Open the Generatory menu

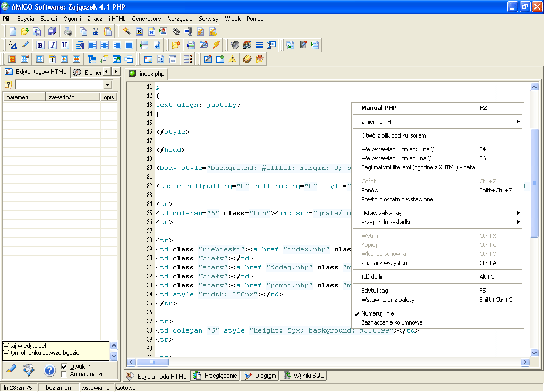(x=147, y=19)
